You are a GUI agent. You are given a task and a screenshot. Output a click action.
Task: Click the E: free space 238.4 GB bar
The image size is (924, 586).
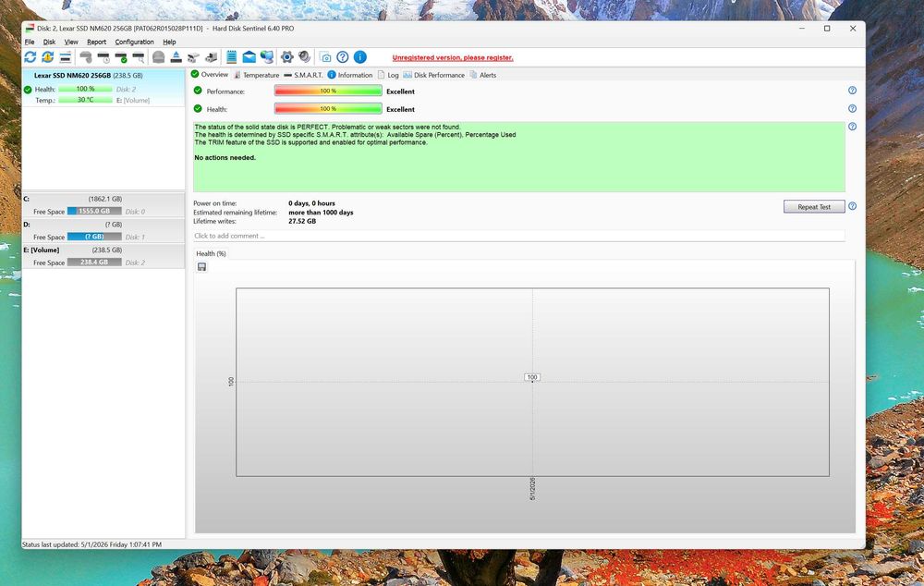(x=94, y=262)
